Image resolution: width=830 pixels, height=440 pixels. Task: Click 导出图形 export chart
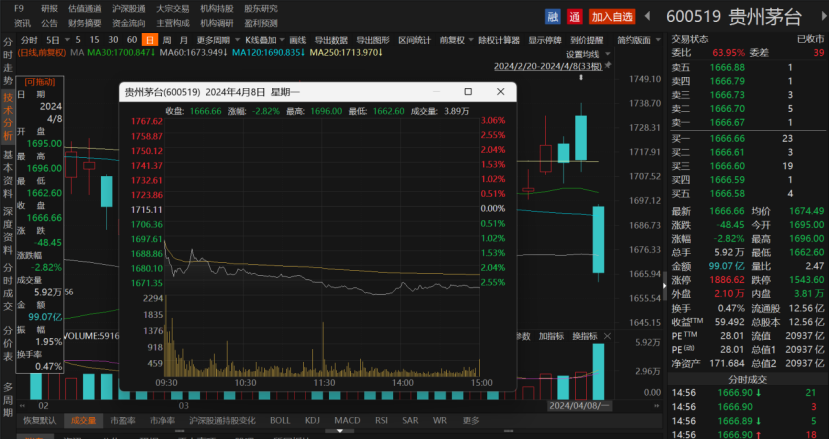(373, 40)
